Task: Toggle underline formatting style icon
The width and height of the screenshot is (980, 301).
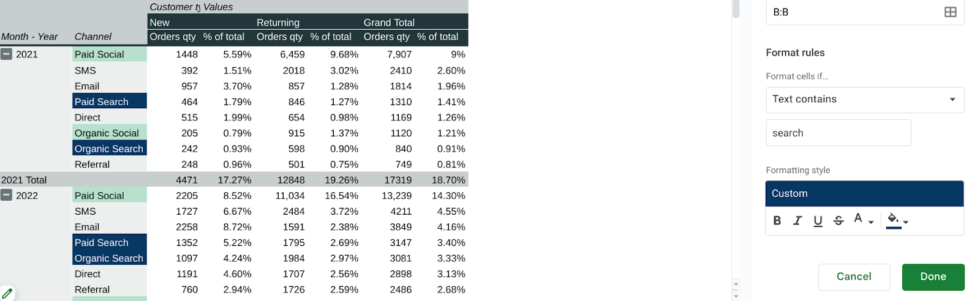Action: 818,221
